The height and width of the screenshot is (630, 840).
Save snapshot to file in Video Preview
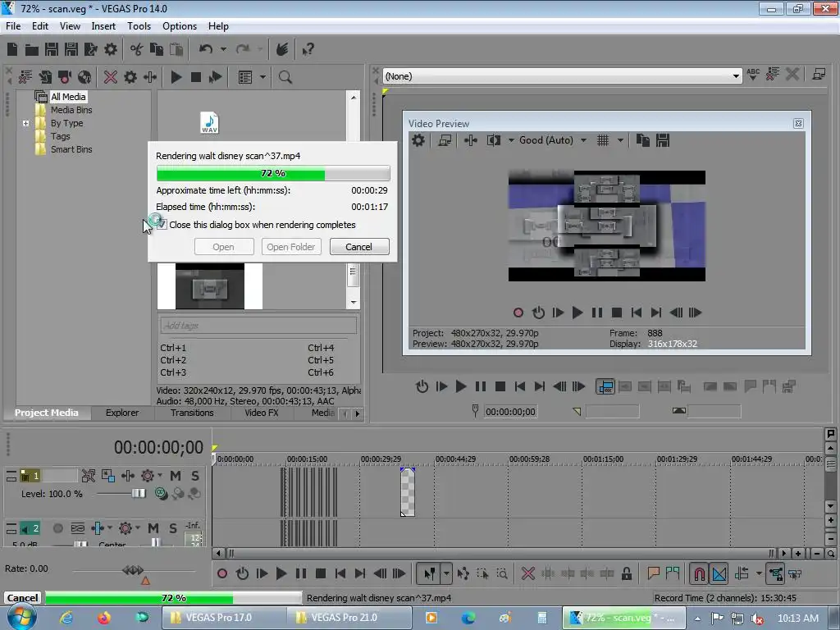(663, 140)
